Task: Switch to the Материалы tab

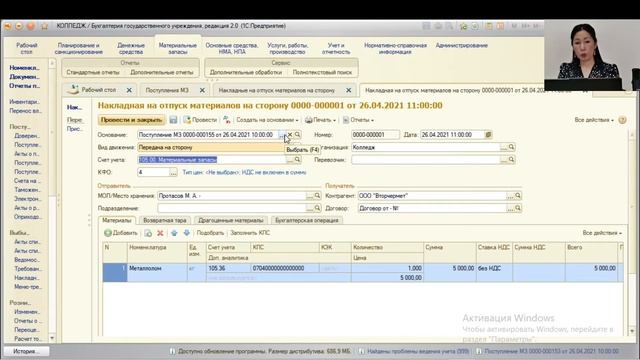Action: (117, 220)
